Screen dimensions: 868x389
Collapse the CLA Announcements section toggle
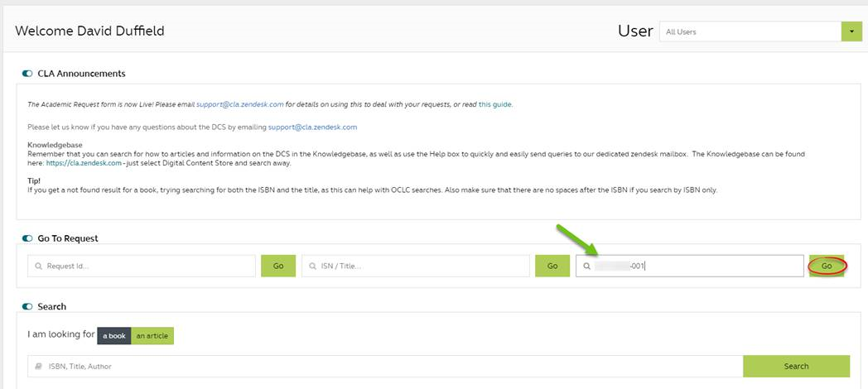pyautogui.click(x=28, y=74)
